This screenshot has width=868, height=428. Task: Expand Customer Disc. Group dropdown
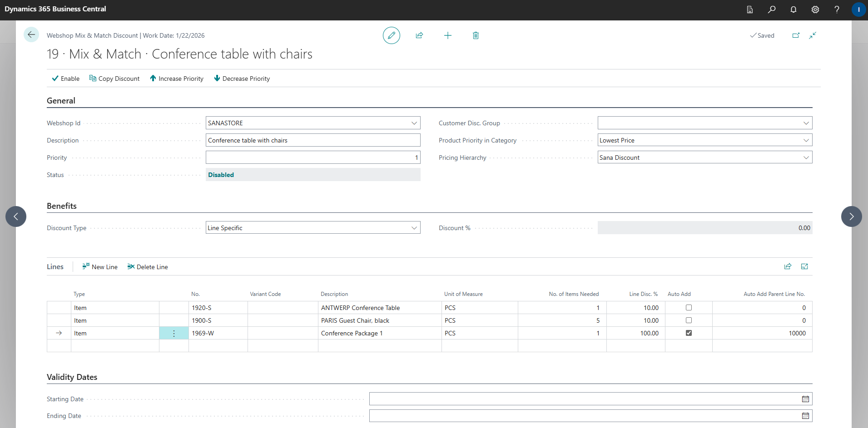tap(806, 123)
